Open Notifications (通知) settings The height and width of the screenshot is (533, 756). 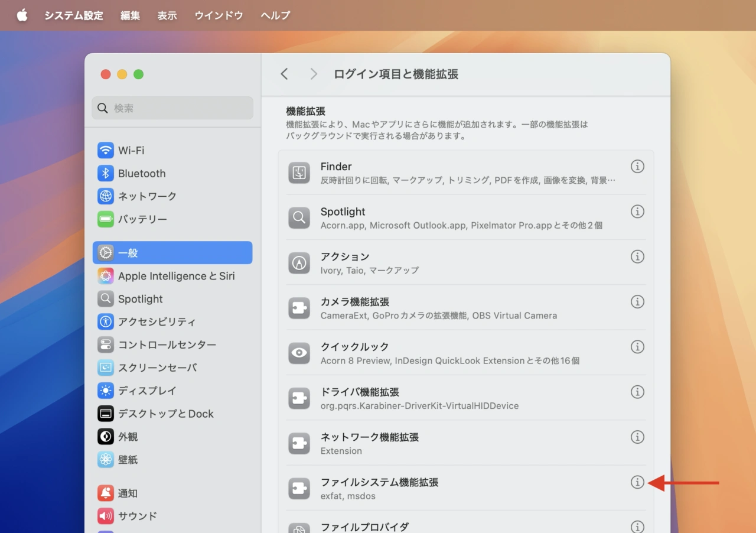click(128, 493)
